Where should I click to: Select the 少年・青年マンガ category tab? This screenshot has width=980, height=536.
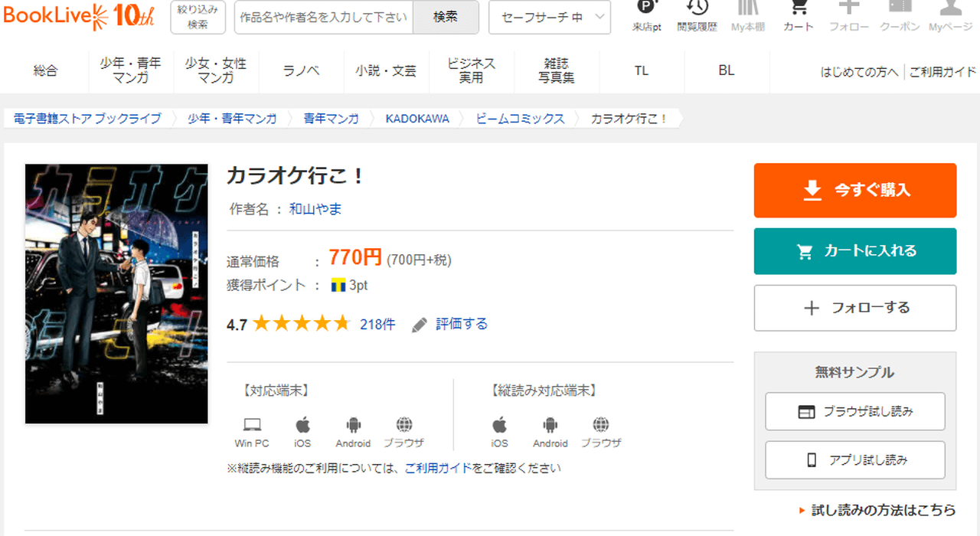(x=130, y=70)
